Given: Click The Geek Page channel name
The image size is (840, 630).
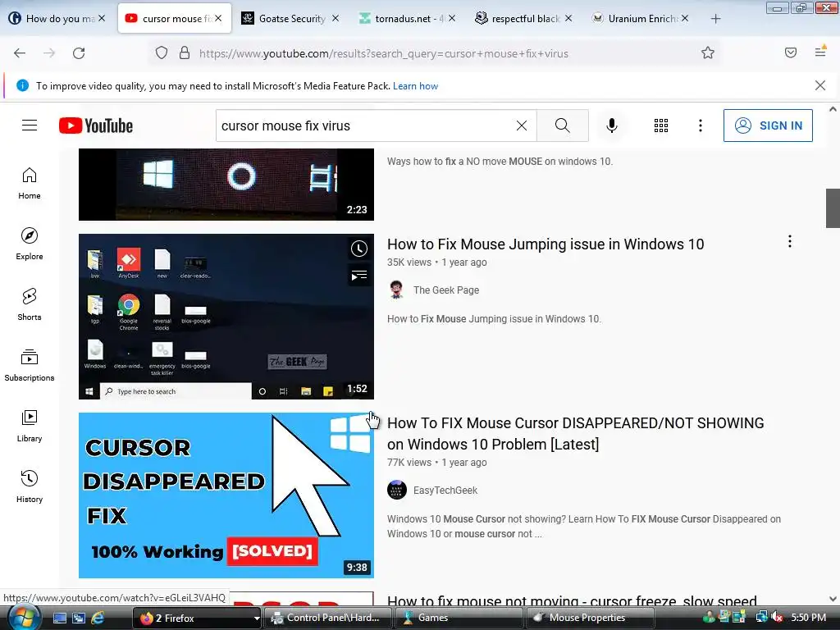Looking at the screenshot, I should click(x=446, y=290).
